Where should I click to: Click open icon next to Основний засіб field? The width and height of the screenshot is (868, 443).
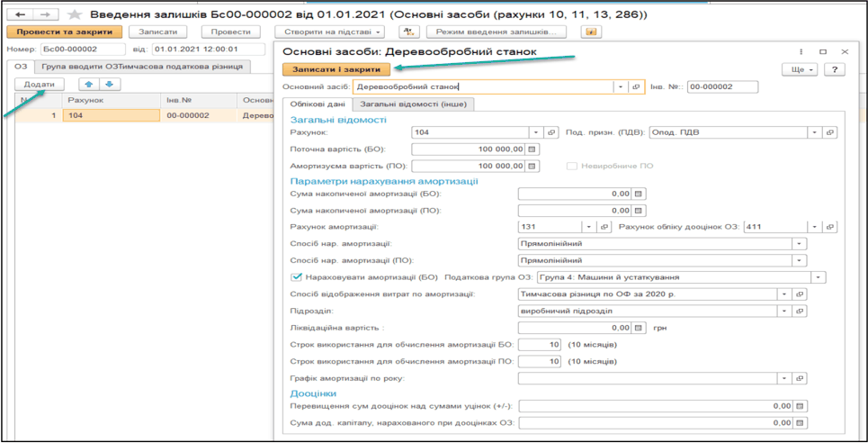tap(636, 87)
